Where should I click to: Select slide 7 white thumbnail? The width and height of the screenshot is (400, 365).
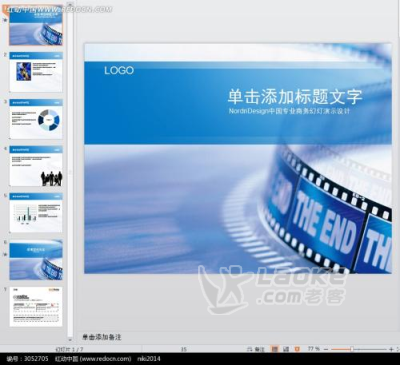(x=36, y=307)
